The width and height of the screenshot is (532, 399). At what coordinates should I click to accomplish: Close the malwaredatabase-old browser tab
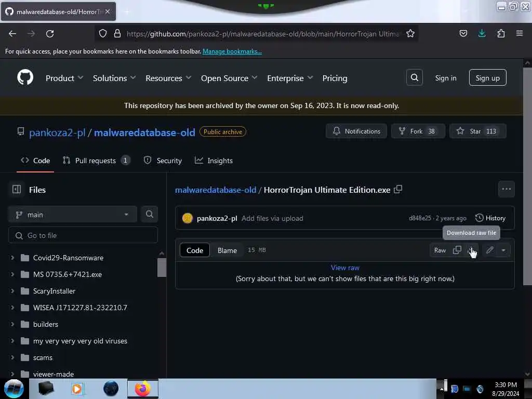point(107,11)
